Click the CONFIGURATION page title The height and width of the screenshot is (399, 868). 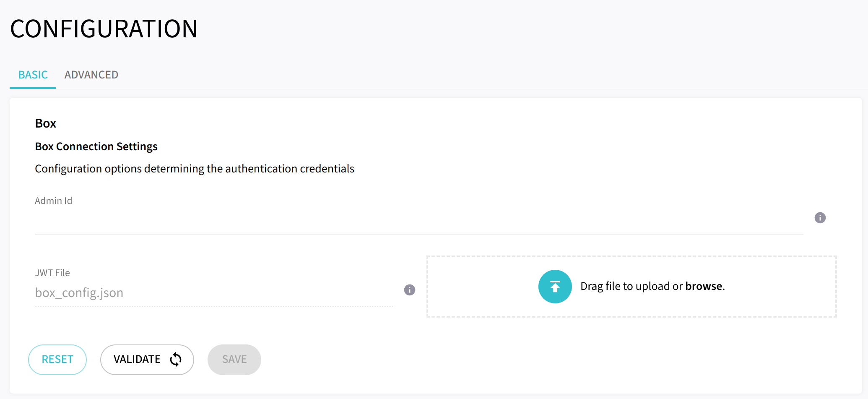pyautogui.click(x=104, y=29)
